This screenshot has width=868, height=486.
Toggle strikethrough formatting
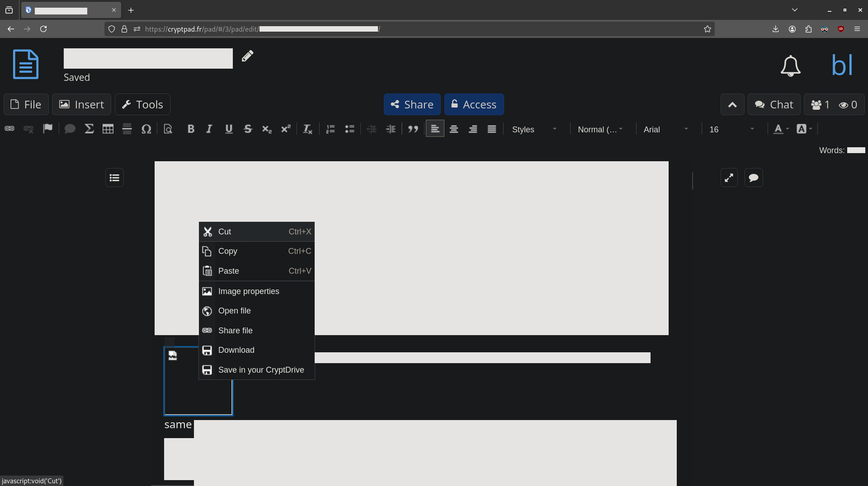248,129
